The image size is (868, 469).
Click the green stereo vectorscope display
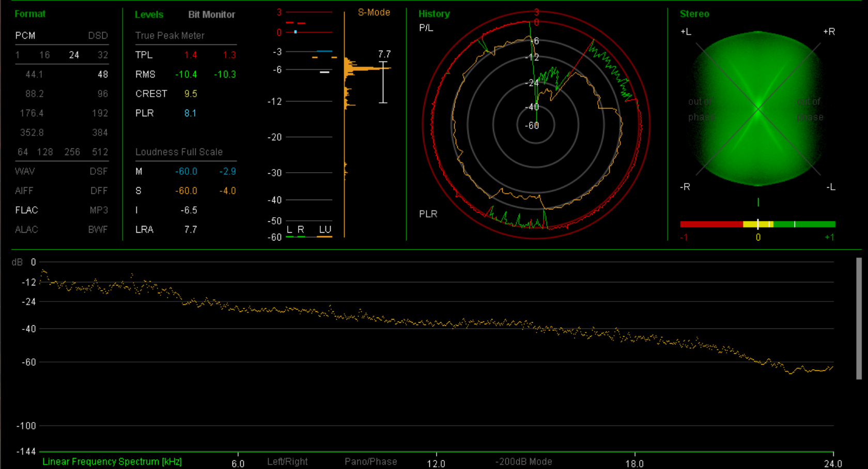[x=757, y=109]
